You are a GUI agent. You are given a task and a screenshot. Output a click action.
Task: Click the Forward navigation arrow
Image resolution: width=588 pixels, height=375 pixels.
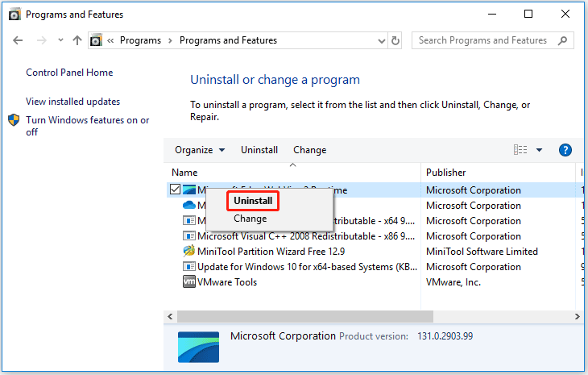pos(41,40)
